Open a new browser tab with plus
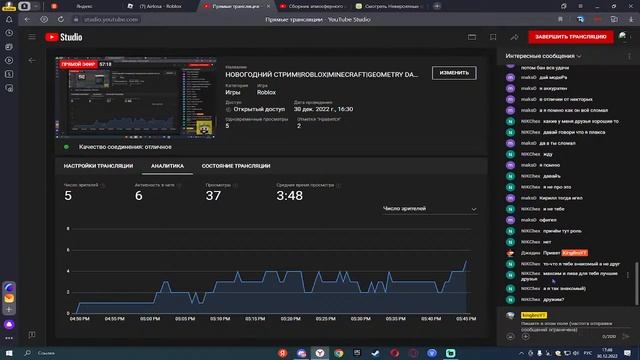The width and height of the screenshot is (640, 360). coord(437,6)
